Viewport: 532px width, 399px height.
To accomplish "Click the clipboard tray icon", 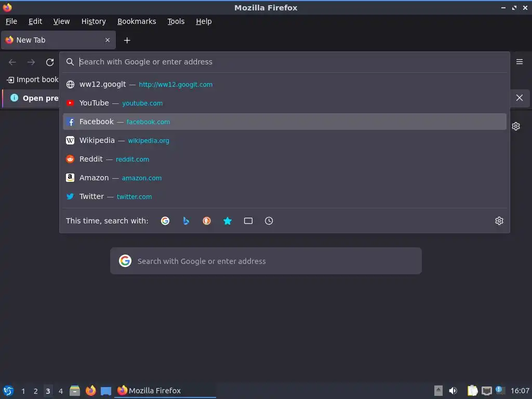I will tap(472, 391).
